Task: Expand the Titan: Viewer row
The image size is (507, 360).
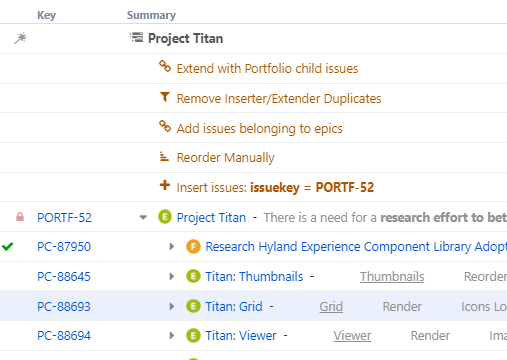Action: (x=172, y=335)
